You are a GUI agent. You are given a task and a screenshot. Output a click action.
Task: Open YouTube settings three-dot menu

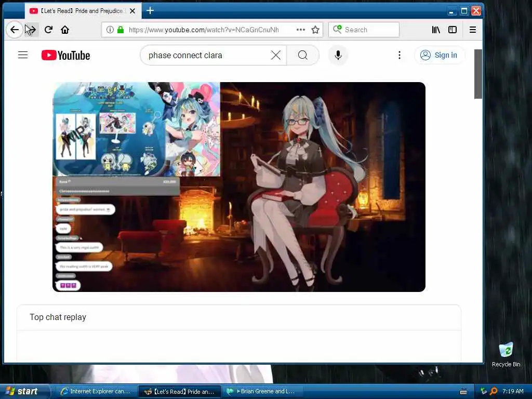tap(400, 55)
